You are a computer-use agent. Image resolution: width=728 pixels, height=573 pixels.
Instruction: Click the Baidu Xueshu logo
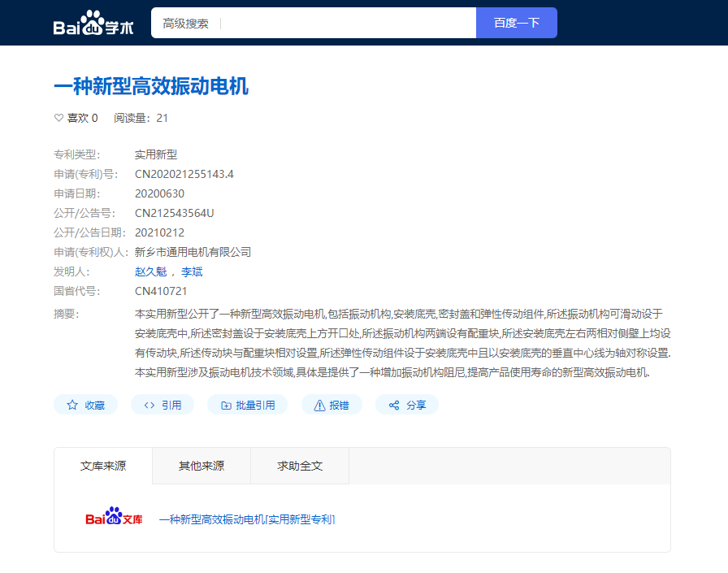coord(93,23)
